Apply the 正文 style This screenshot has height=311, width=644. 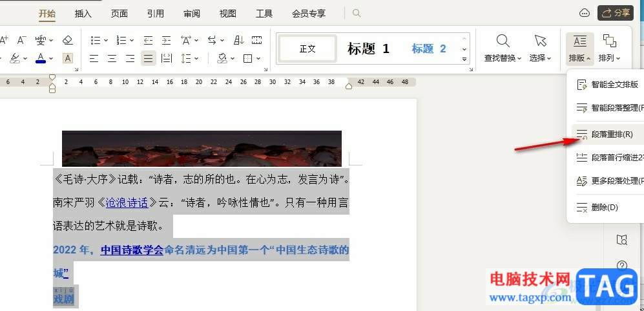coord(307,49)
